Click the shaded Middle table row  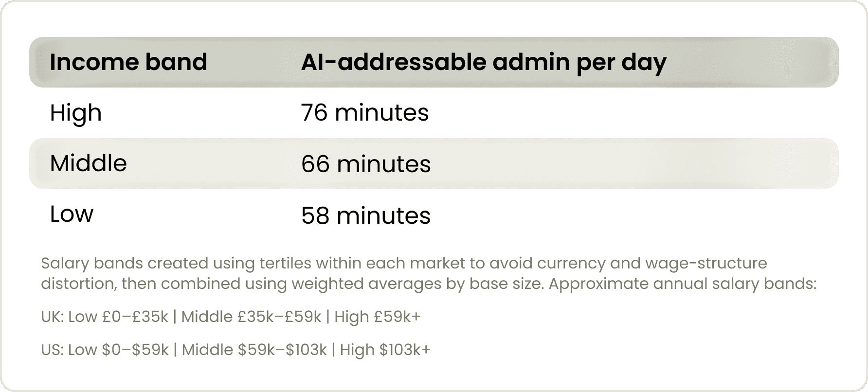(x=434, y=163)
